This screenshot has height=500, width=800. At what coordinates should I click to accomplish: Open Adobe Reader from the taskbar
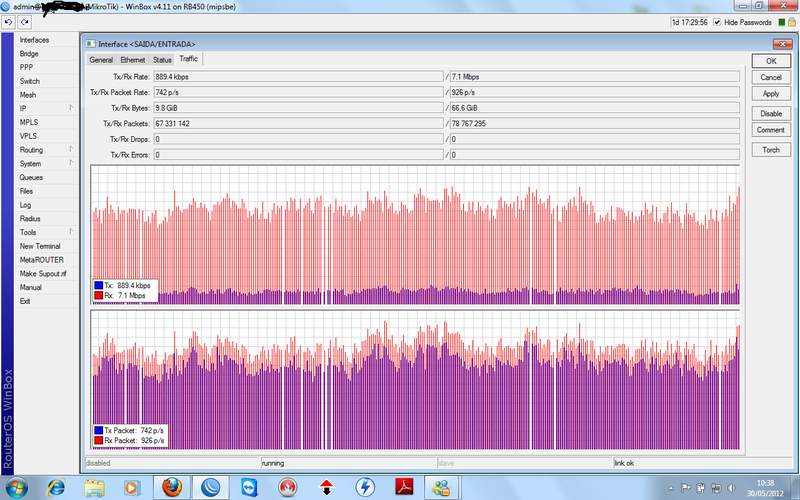(402, 487)
